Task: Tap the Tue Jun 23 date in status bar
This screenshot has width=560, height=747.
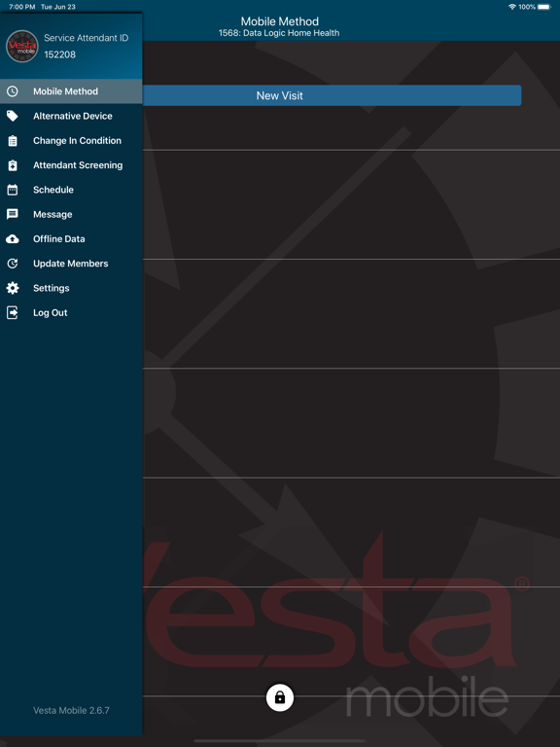Action: point(58,7)
